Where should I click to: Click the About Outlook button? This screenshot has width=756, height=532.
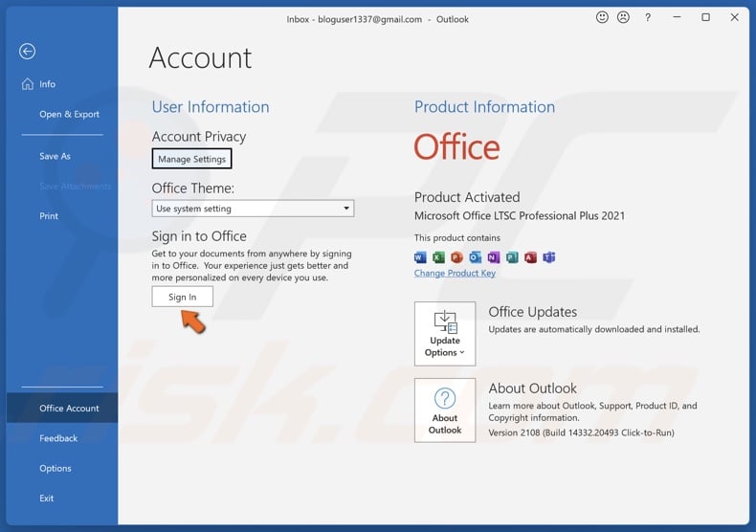445,410
